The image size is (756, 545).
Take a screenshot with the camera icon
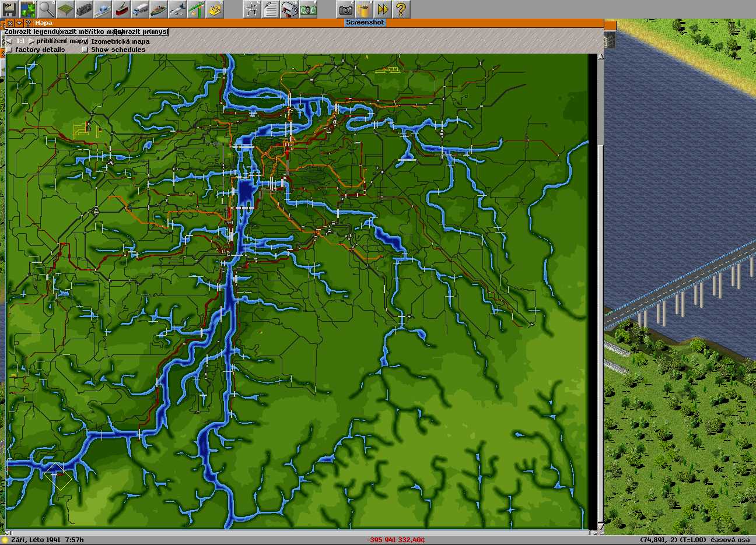pos(345,9)
